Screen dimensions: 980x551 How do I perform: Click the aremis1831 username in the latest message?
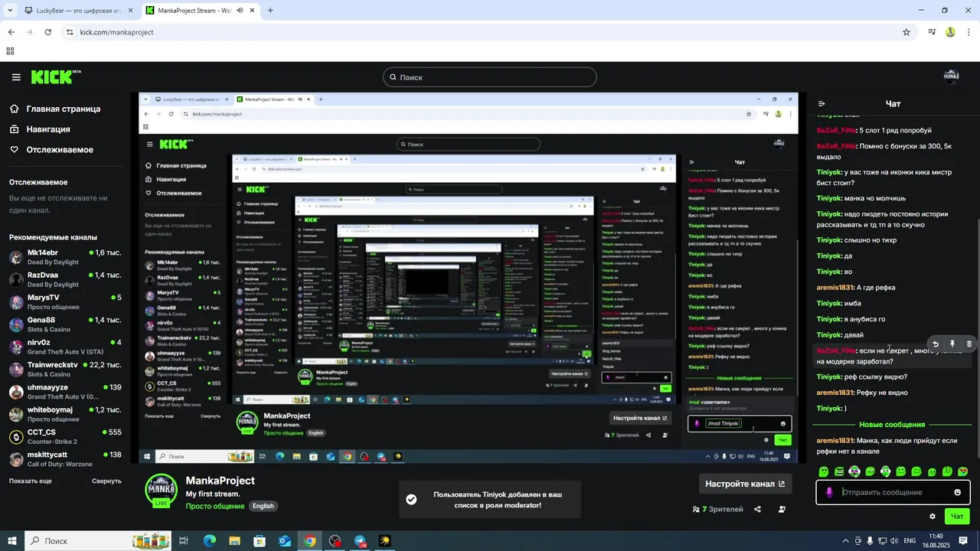point(835,441)
